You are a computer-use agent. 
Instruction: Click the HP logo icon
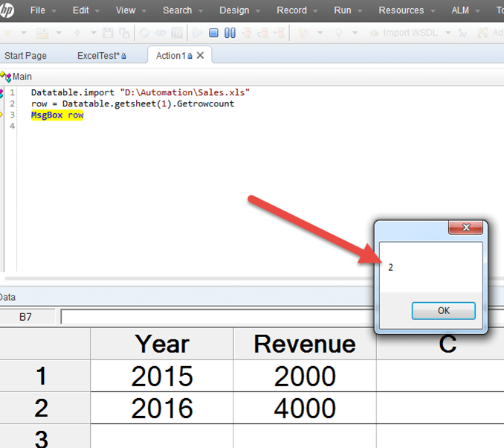(10, 10)
